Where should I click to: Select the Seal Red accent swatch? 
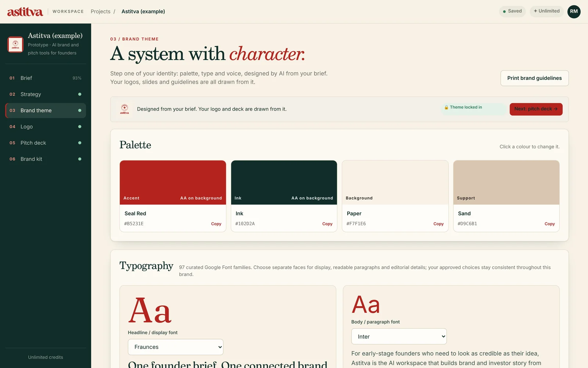click(x=173, y=182)
